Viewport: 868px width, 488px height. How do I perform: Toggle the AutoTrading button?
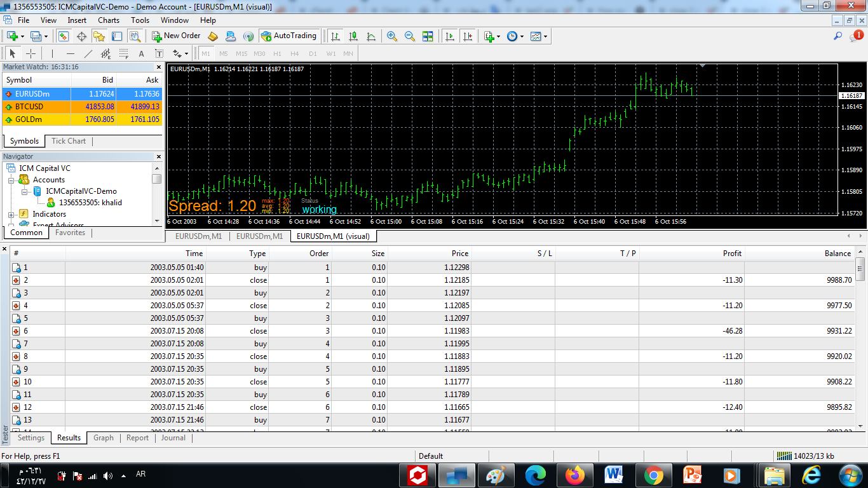point(288,36)
